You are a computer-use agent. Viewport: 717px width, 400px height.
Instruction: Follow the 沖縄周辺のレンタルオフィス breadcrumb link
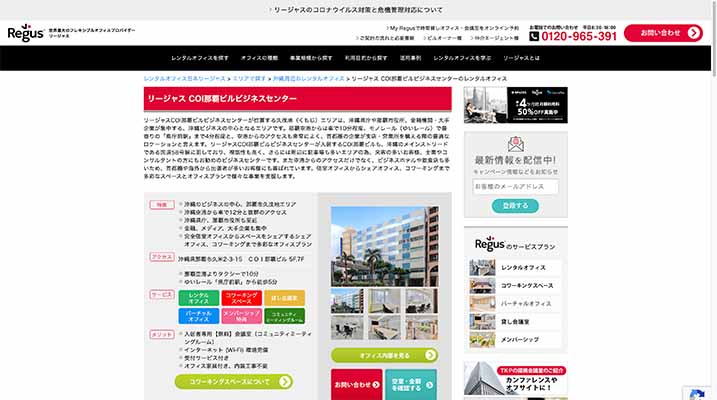click(x=309, y=79)
